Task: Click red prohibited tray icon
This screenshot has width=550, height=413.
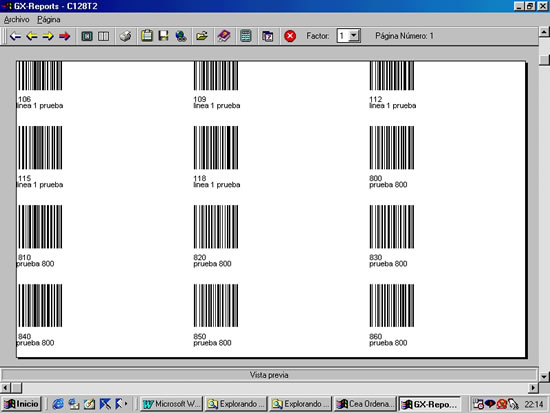Action: 502,404
